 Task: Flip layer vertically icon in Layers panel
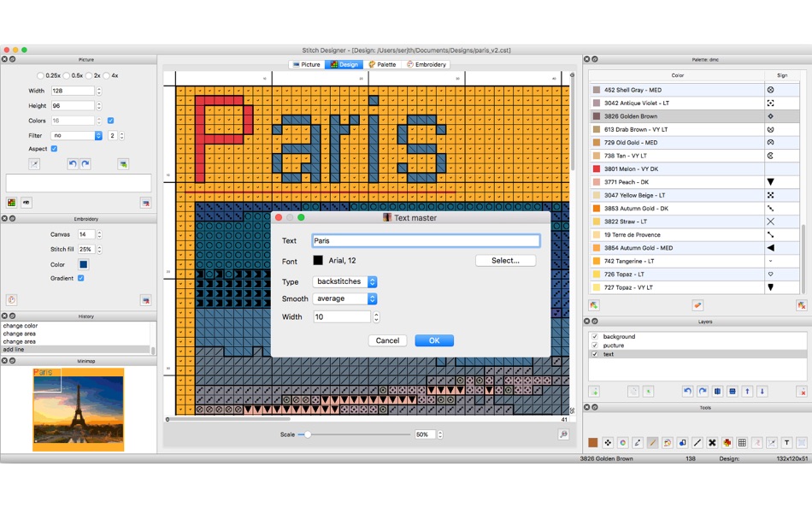[x=733, y=392]
